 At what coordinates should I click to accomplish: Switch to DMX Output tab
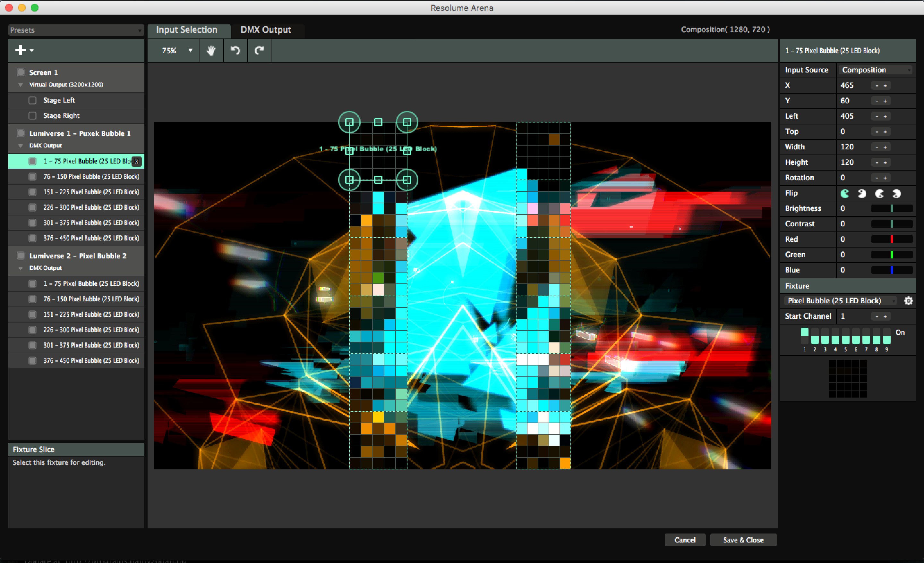[266, 29]
